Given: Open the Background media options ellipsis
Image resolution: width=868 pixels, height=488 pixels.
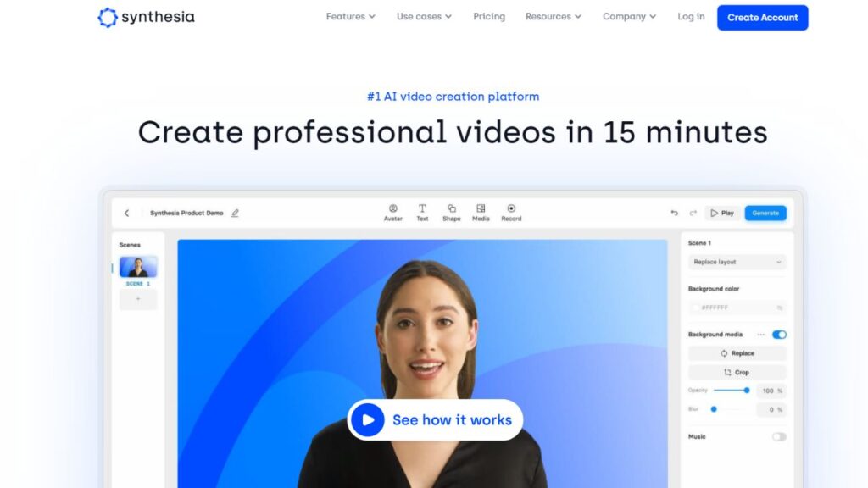Looking at the screenshot, I should point(760,335).
